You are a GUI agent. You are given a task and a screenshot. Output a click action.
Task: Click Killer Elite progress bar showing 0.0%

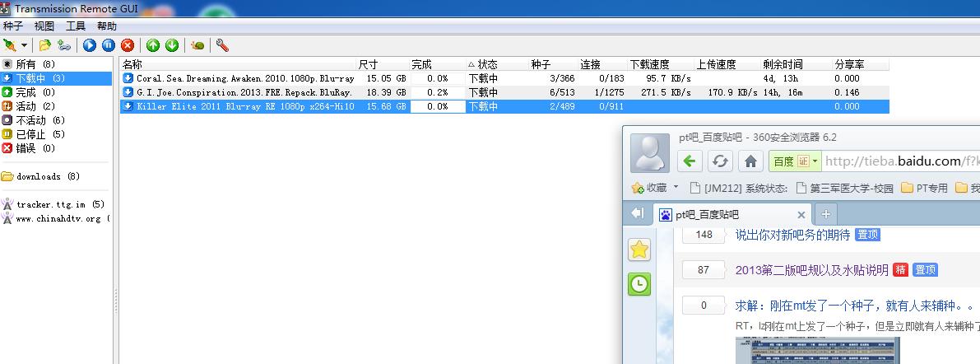coord(438,106)
